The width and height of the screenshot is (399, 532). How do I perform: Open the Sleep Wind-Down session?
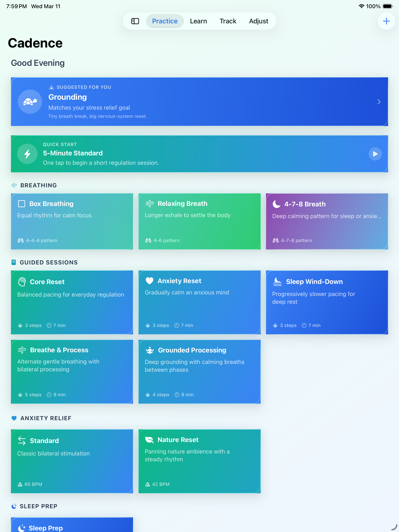[x=327, y=302]
